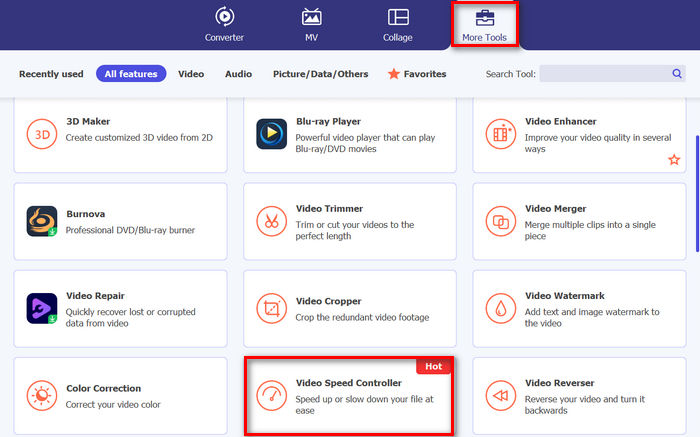Select the Video Reverser rewind icon
Image resolution: width=700 pixels, height=437 pixels.
[500, 395]
